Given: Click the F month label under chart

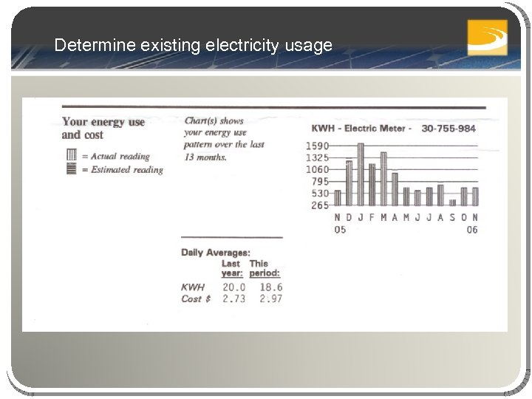Looking at the screenshot, I should click(x=372, y=217).
